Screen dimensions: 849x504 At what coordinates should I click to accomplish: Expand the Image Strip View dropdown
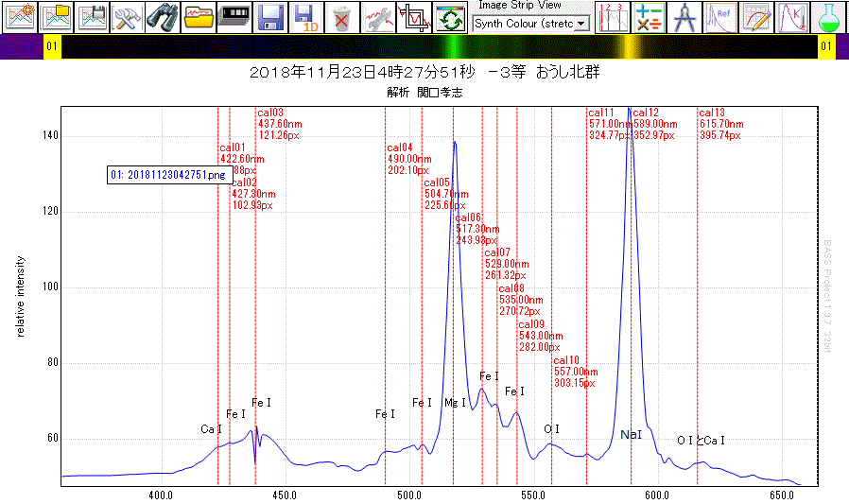pos(580,23)
